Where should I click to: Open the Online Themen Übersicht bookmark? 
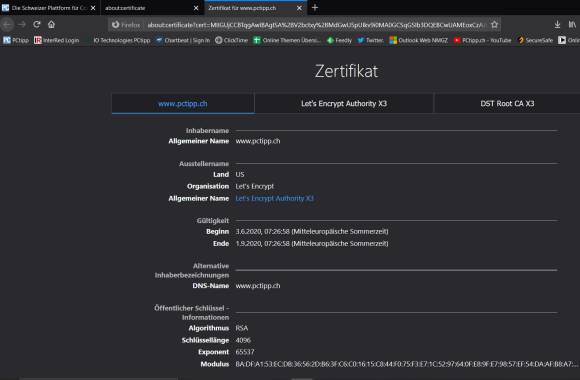[287, 40]
